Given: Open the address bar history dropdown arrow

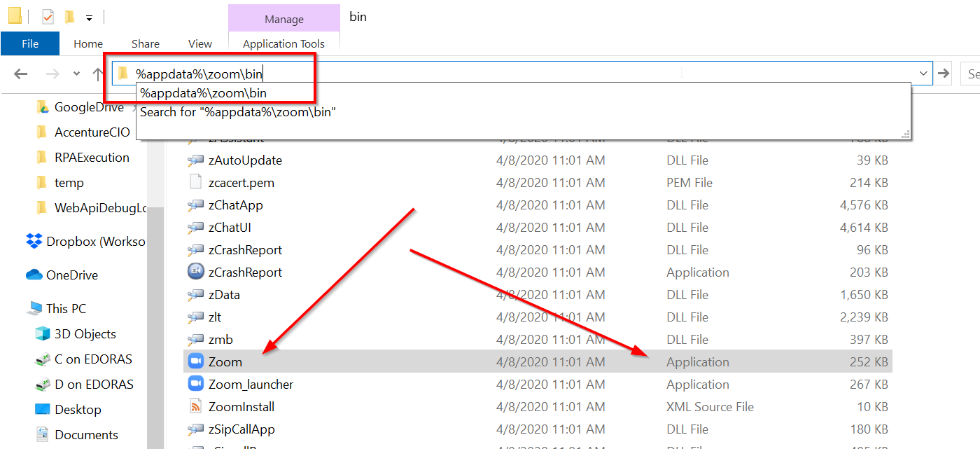Looking at the screenshot, I should tap(923, 73).
